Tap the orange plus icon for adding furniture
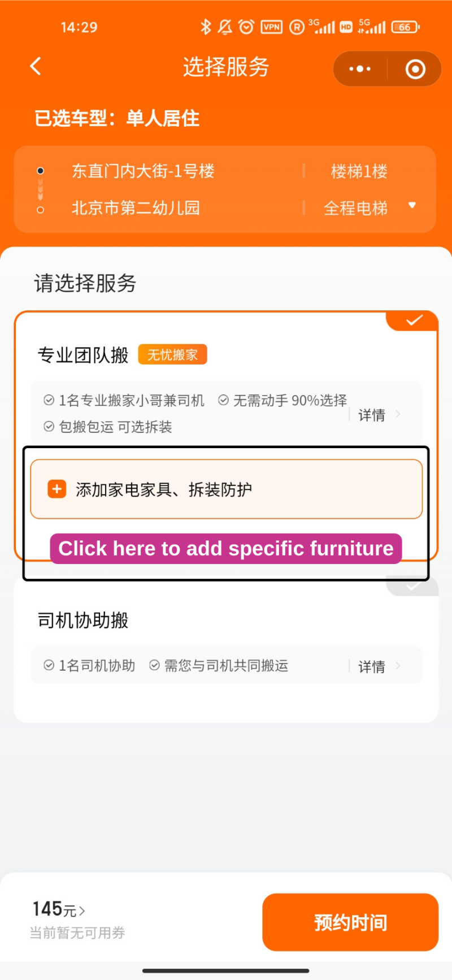The image size is (452, 980). click(x=56, y=489)
